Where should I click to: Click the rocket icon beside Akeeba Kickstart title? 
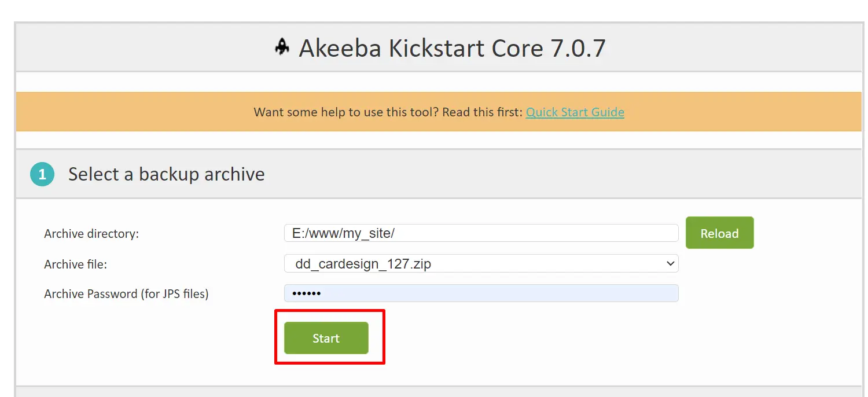click(282, 47)
